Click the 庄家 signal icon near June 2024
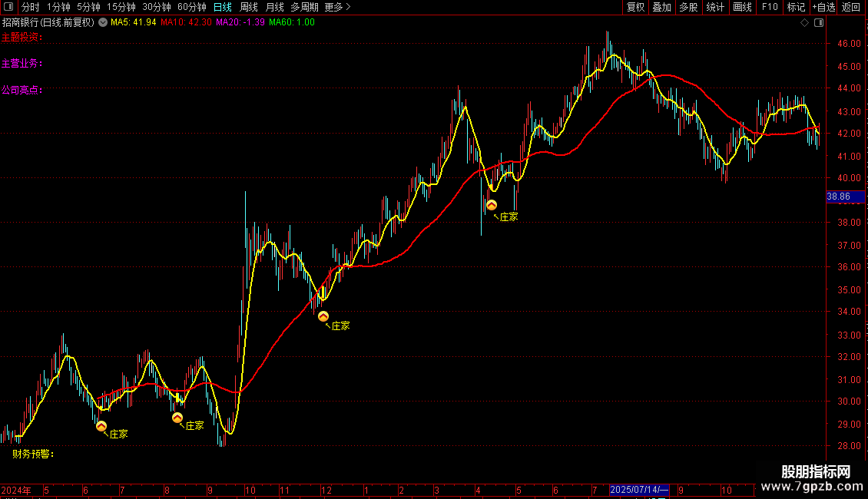The height and width of the screenshot is (499, 868). click(101, 426)
